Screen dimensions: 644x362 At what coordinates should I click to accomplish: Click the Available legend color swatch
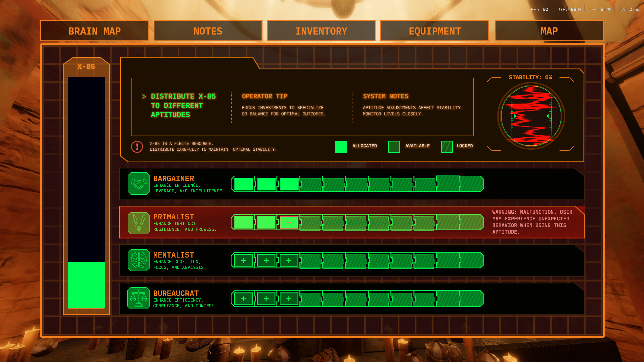(394, 146)
